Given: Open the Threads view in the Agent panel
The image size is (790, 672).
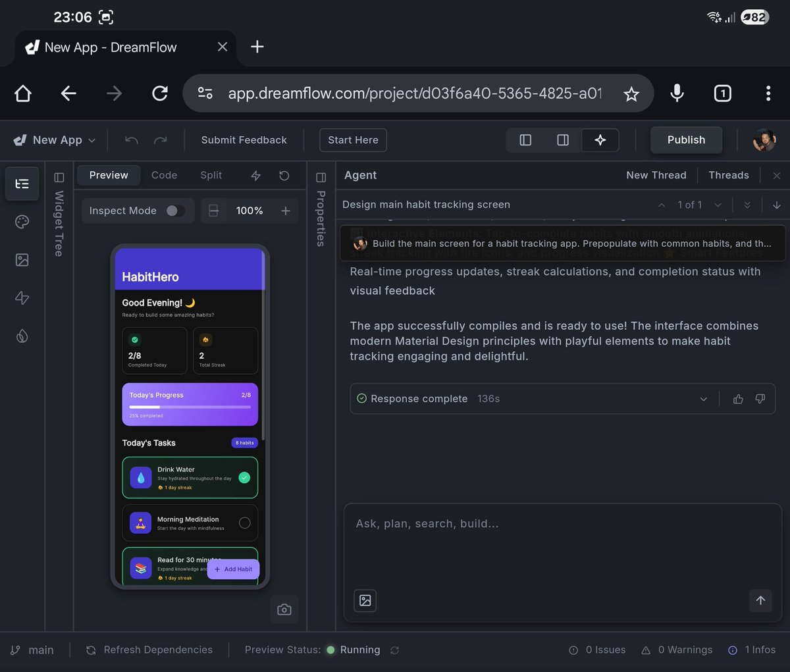Looking at the screenshot, I should [x=729, y=175].
